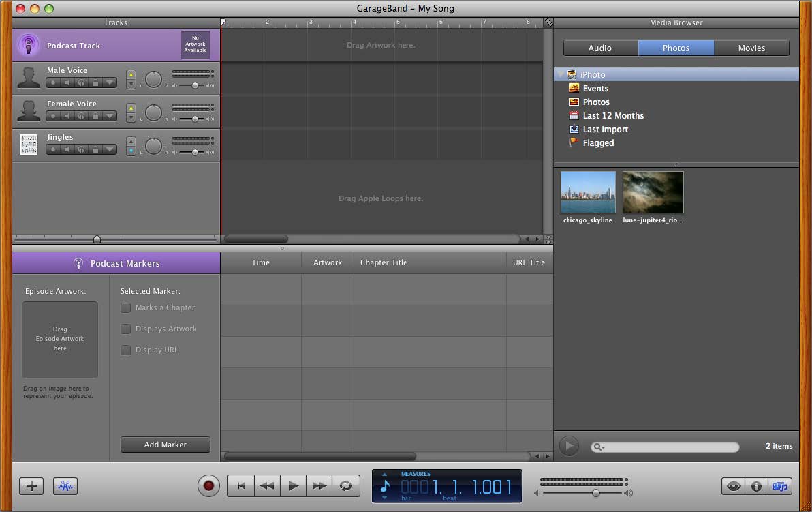Select the Female Voice track icon
This screenshot has height=512, width=812.
point(29,111)
